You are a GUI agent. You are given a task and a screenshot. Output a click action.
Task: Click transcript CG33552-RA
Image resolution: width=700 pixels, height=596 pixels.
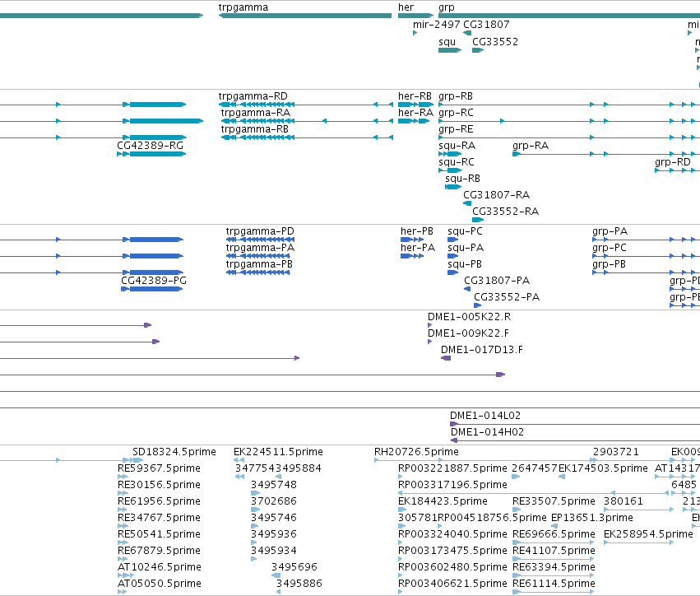click(x=478, y=220)
